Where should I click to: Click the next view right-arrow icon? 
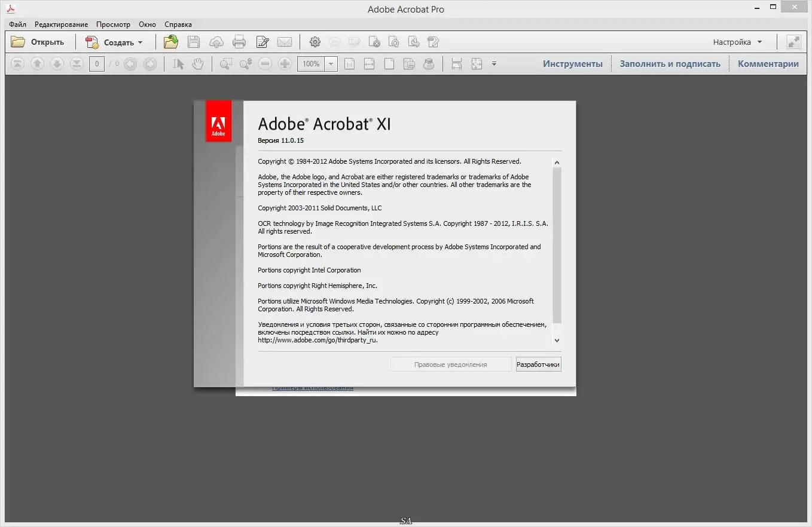(150, 63)
